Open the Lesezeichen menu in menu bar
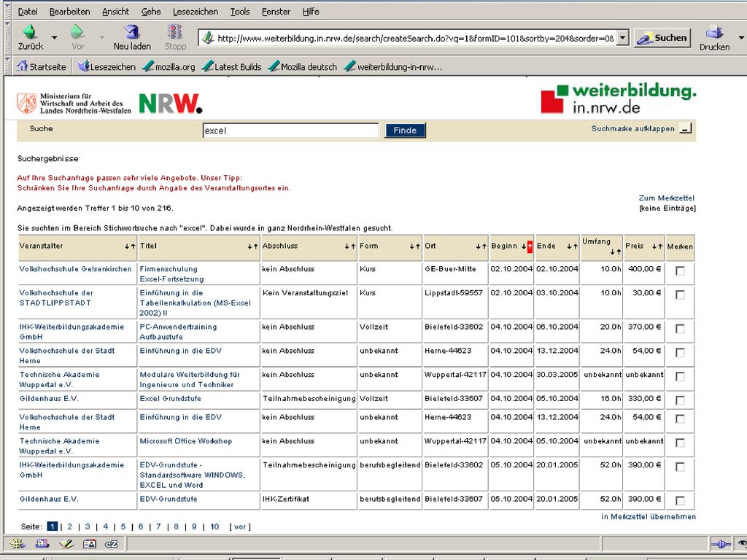Image resolution: width=747 pixels, height=560 pixels. (x=196, y=12)
